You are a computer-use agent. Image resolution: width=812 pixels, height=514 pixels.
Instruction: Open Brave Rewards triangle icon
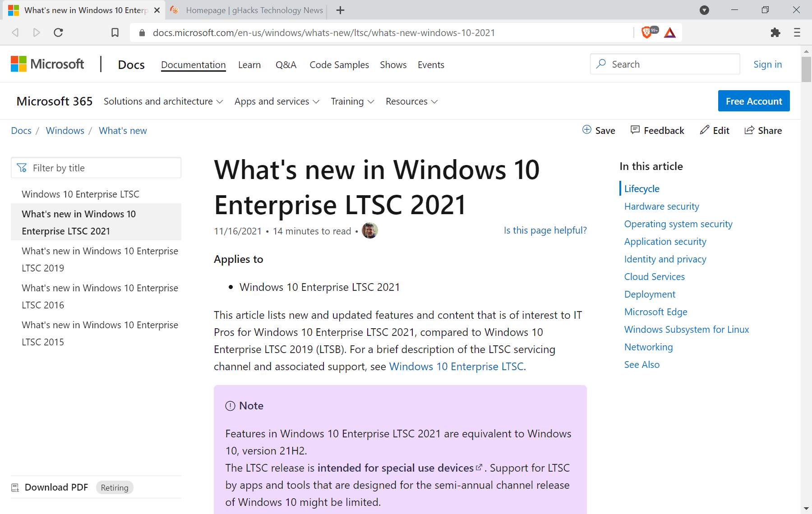[670, 32]
